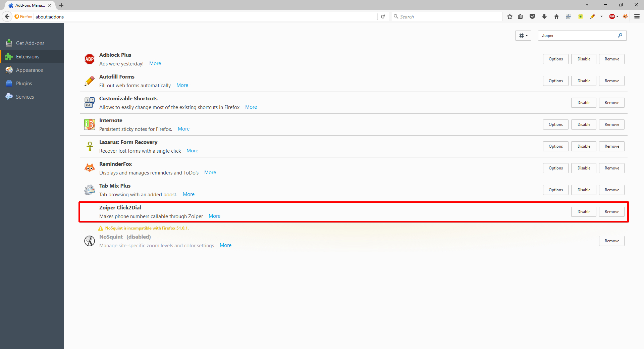Disable the Tab Mix Plus extension
This screenshot has height=349, width=644.
tap(584, 190)
